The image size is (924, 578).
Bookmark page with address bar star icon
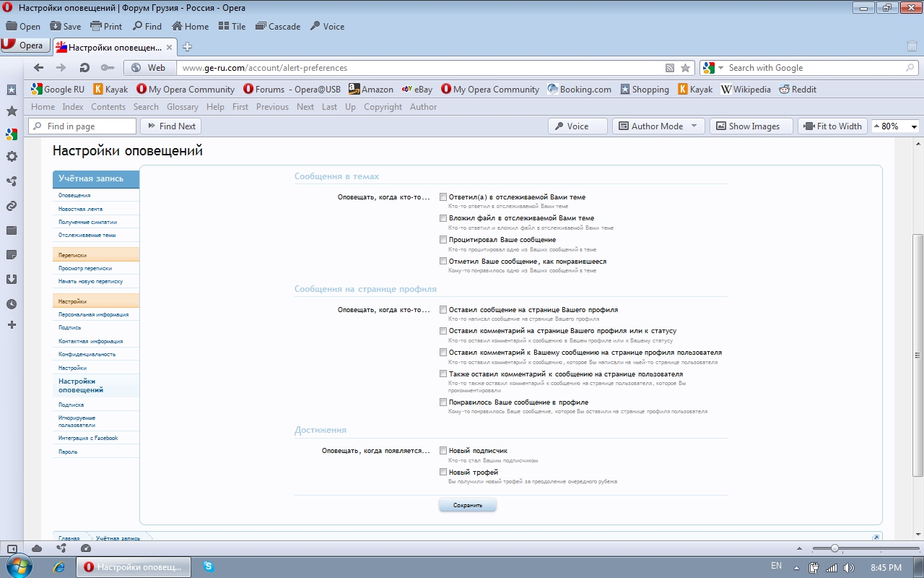click(x=685, y=68)
